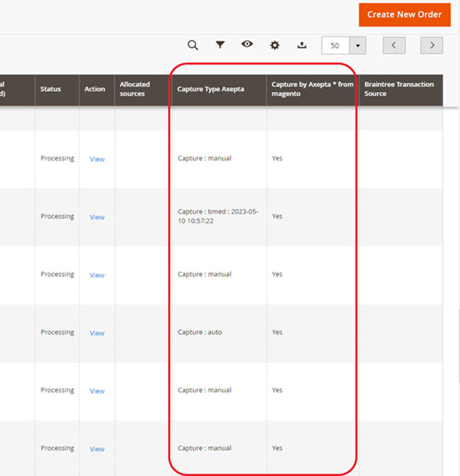Screen dimensions: 460x476
Task: Open columns settings gear icon
Action: click(274, 45)
